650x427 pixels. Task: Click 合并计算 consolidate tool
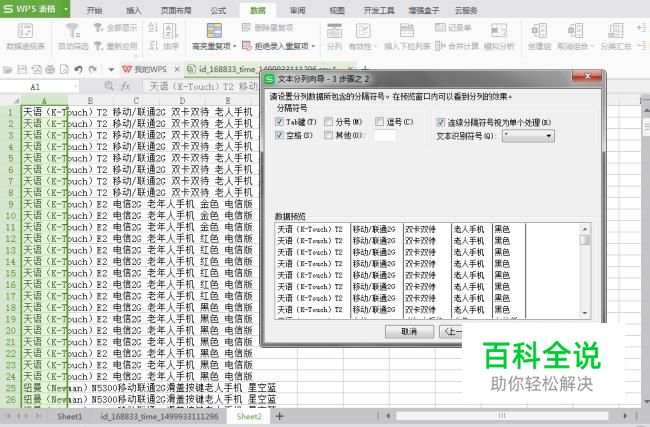click(x=456, y=46)
